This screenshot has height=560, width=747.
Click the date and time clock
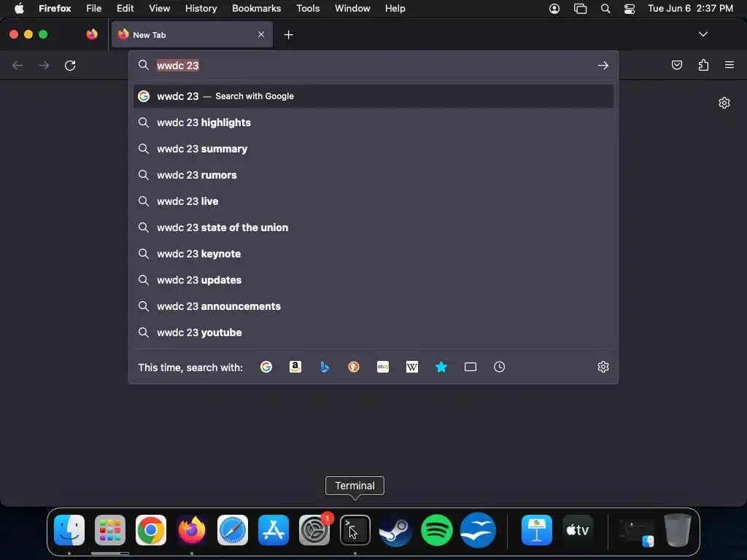[x=690, y=8]
